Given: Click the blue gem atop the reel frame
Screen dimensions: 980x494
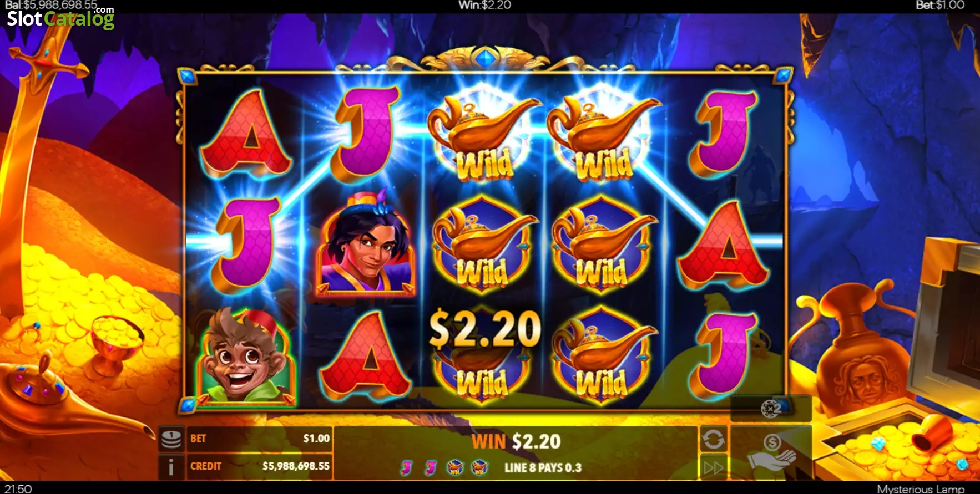Looking at the screenshot, I should (x=486, y=58).
